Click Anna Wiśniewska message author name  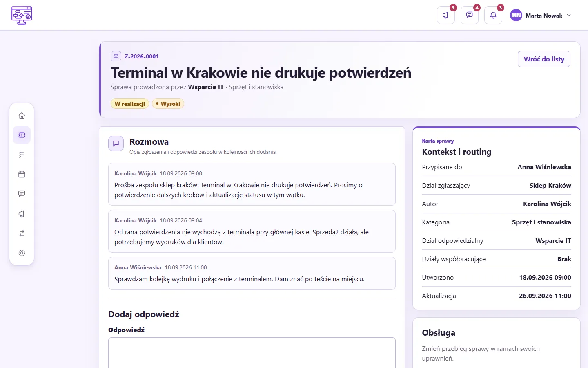(138, 267)
